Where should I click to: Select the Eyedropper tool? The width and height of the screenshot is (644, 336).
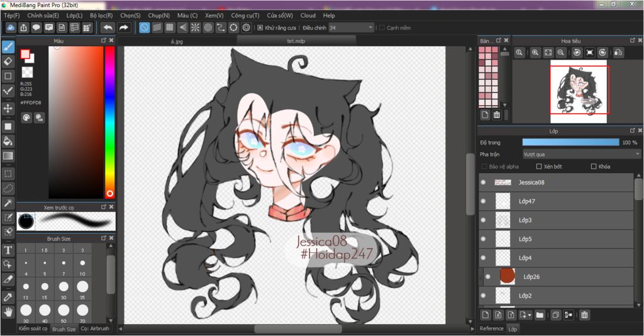pyautogui.click(x=8, y=296)
